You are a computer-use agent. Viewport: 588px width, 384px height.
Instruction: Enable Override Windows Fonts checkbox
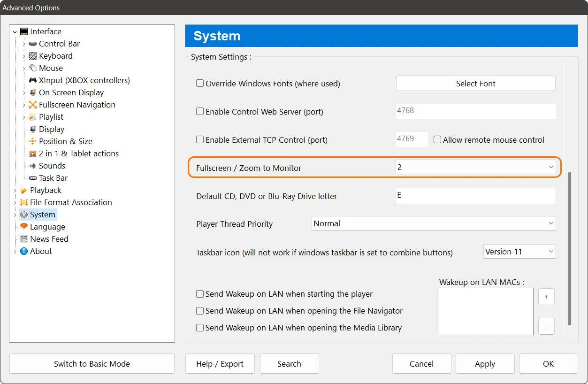[200, 84]
